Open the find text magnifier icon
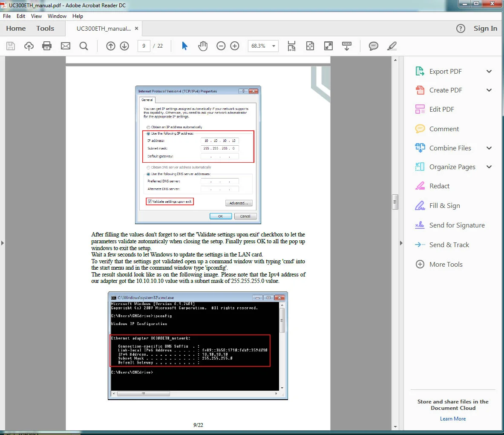This screenshot has height=435, width=504. pyautogui.click(x=84, y=46)
